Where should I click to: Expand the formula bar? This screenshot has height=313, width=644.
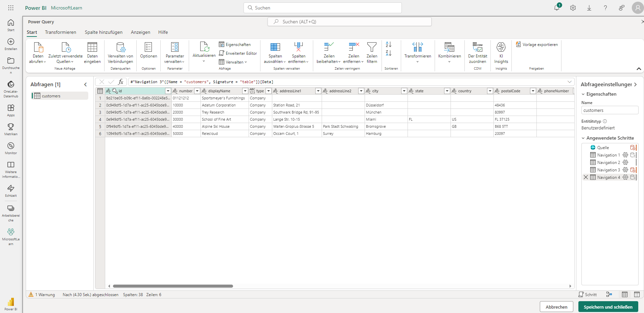(x=570, y=82)
